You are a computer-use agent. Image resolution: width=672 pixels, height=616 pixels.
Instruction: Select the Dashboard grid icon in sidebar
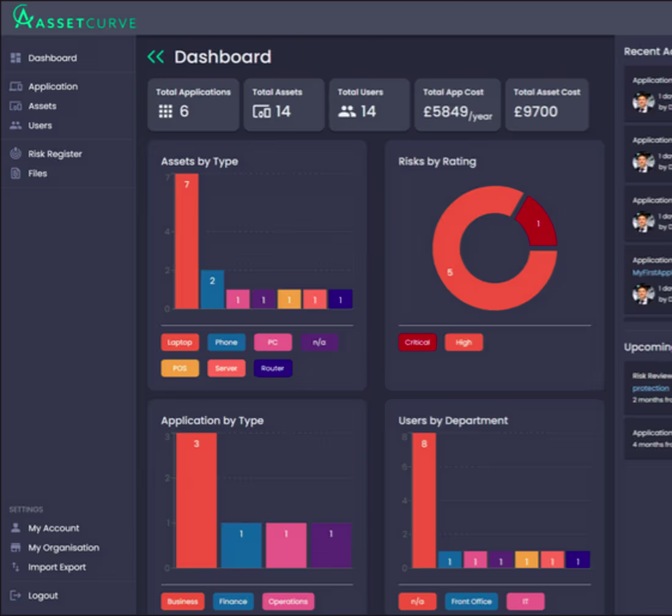coord(14,57)
